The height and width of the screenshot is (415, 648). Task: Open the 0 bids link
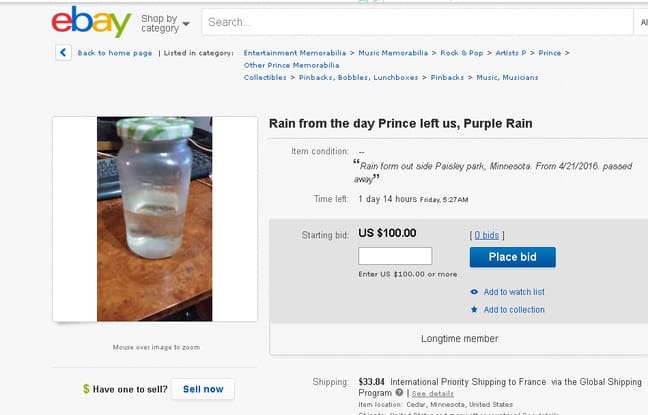(x=487, y=235)
